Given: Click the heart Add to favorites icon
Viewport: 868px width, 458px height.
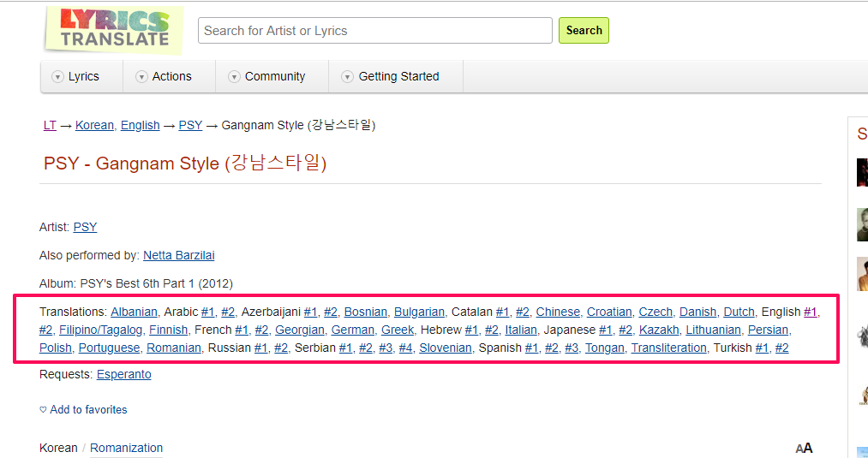Looking at the screenshot, I should (x=44, y=410).
